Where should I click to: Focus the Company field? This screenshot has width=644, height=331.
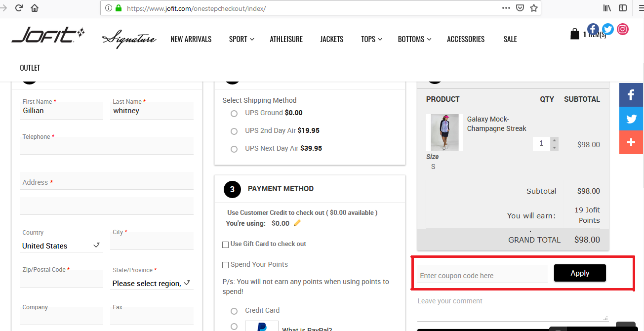point(62,316)
